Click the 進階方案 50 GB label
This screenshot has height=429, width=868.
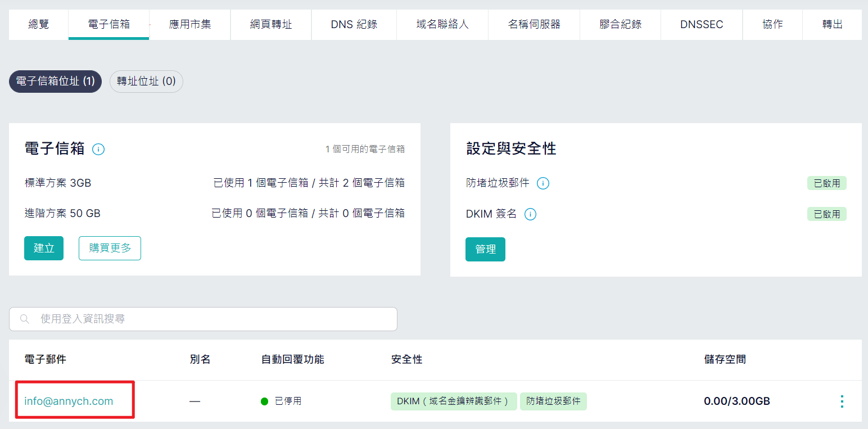coord(62,213)
